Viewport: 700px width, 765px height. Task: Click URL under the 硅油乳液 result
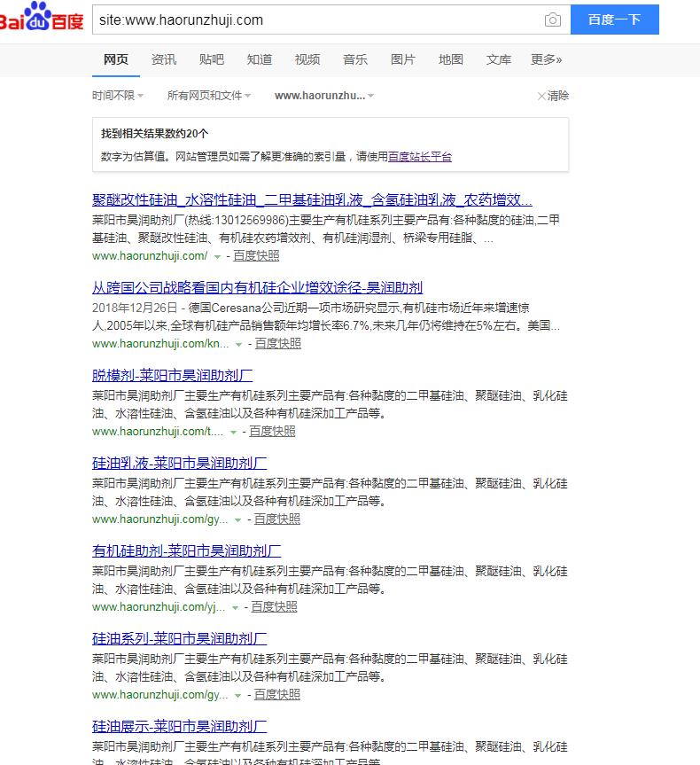(x=160, y=519)
